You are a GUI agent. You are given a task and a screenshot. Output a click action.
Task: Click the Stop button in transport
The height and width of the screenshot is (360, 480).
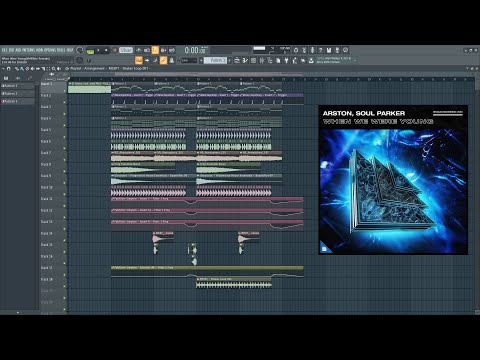click(x=106, y=50)
